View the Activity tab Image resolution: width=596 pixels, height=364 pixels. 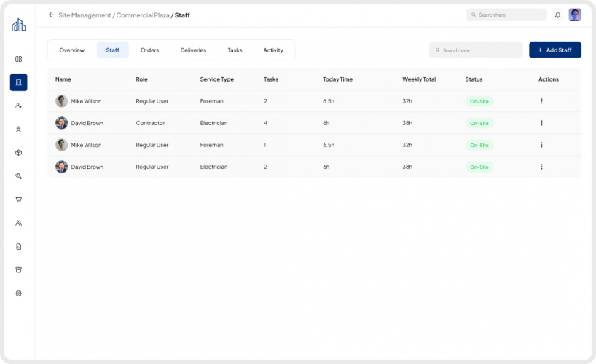pyautogui.click(x=273, y=50)
